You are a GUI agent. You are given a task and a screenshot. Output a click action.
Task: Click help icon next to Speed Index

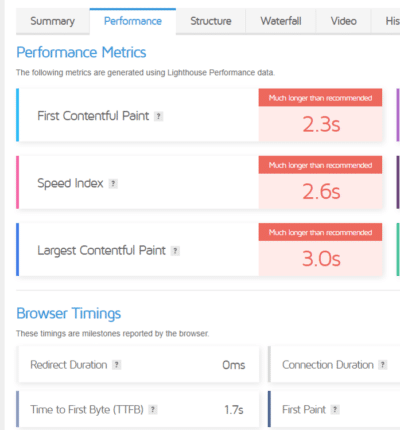(x=113, y=184)
